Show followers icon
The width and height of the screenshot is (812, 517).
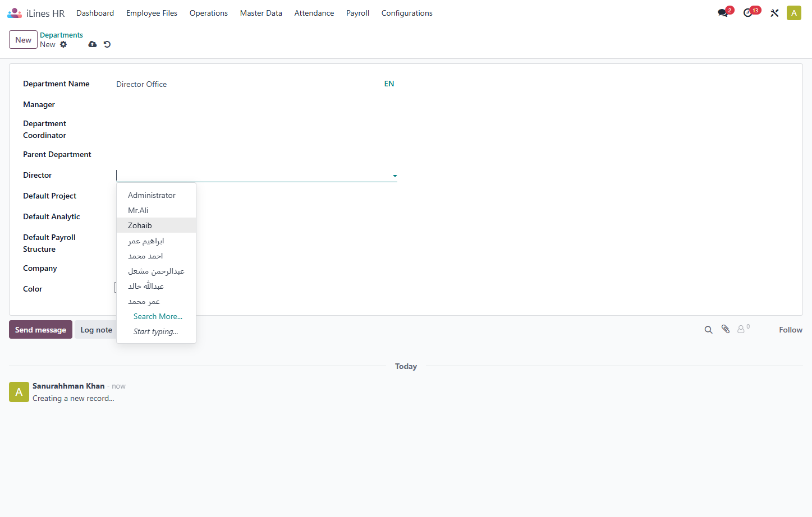coord(743,329)
